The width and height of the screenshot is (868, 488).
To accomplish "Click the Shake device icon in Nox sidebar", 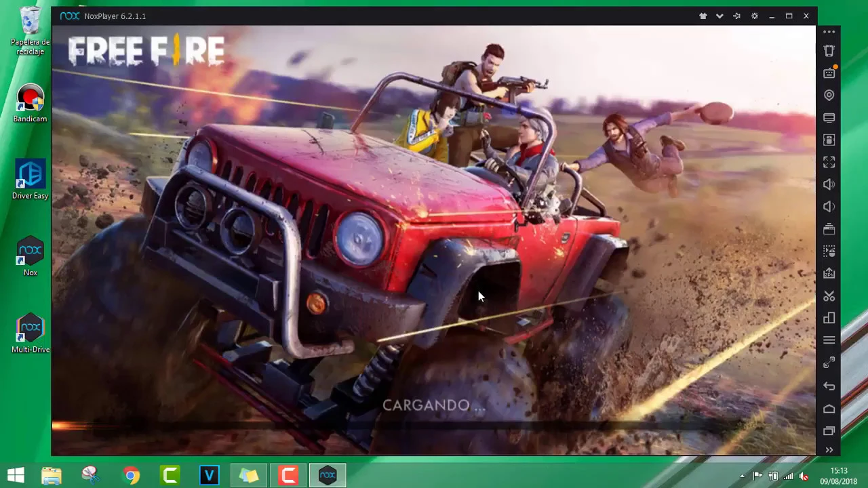I will coord(829,51).
